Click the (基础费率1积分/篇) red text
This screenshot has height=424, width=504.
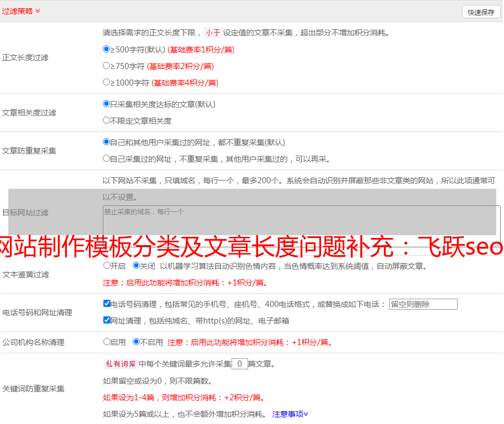[201, 50]
